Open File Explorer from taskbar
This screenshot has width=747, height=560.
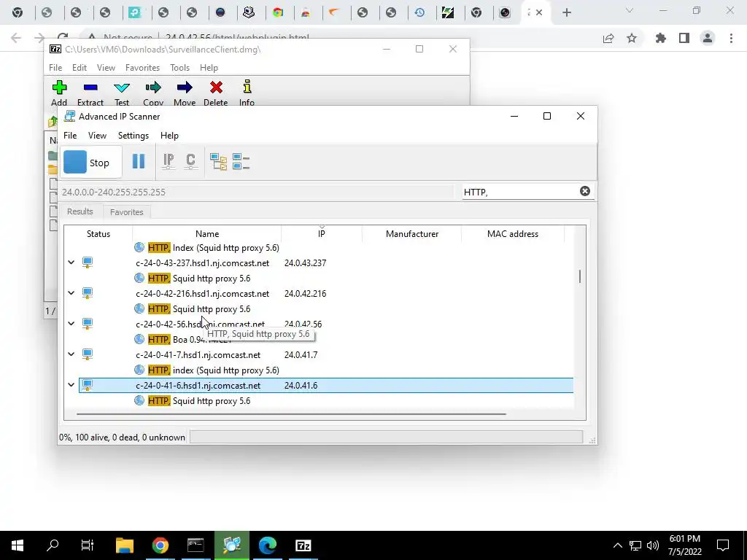coord(125,545)
